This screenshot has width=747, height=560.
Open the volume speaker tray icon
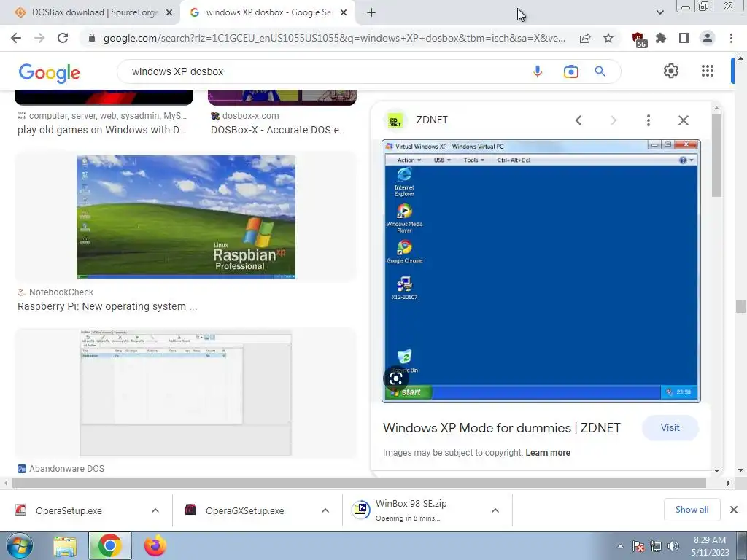[x=673, y=546]
